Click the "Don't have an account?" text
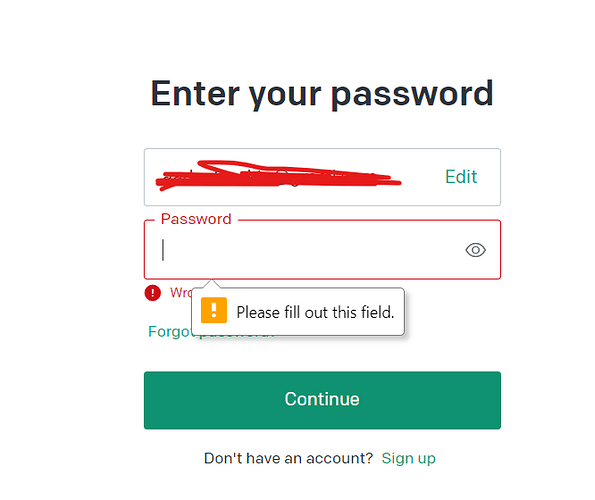The image size is (595, 500). click(x=288, y=458)
